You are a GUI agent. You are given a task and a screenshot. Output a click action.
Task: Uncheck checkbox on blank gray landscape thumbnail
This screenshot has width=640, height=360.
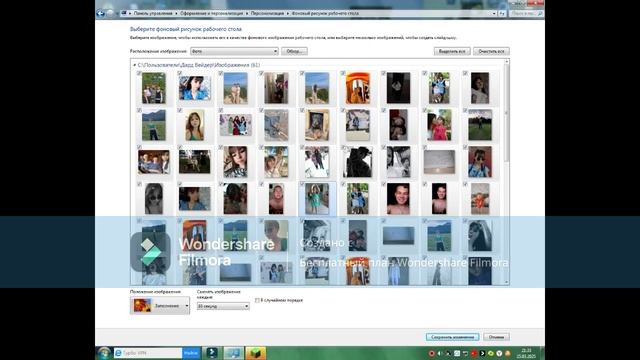pos(424,147)
